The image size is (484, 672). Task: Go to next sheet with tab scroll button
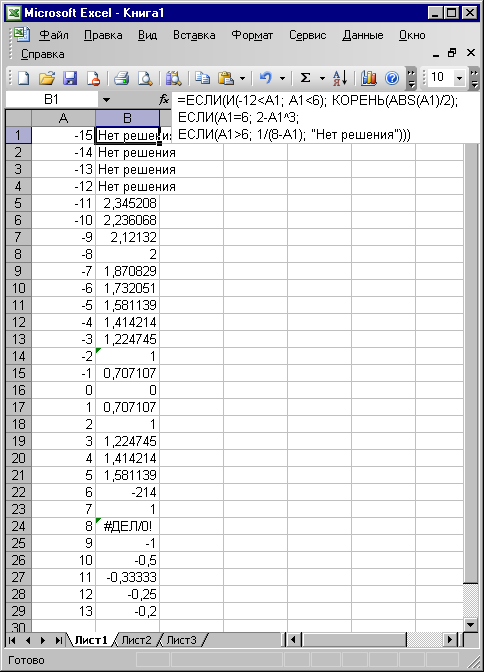click(43, 640)
